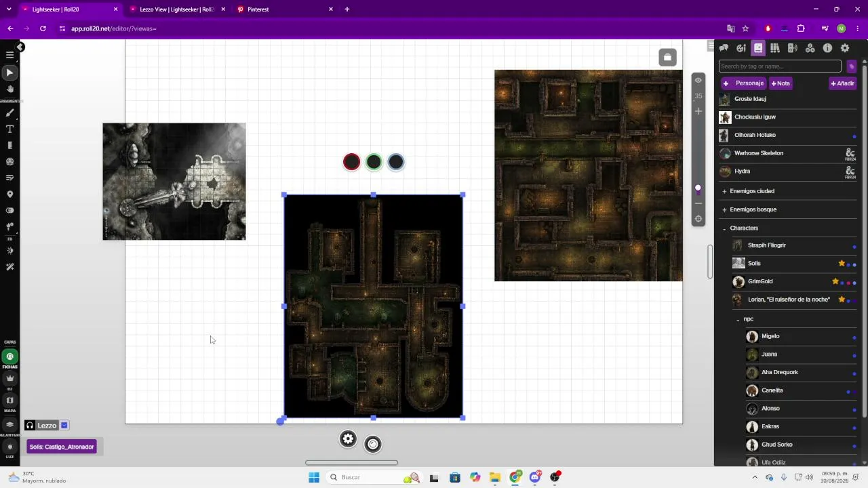Switch to the Fichas token layer
Viewport: 868px width, 488px height.
click(9, 357)
